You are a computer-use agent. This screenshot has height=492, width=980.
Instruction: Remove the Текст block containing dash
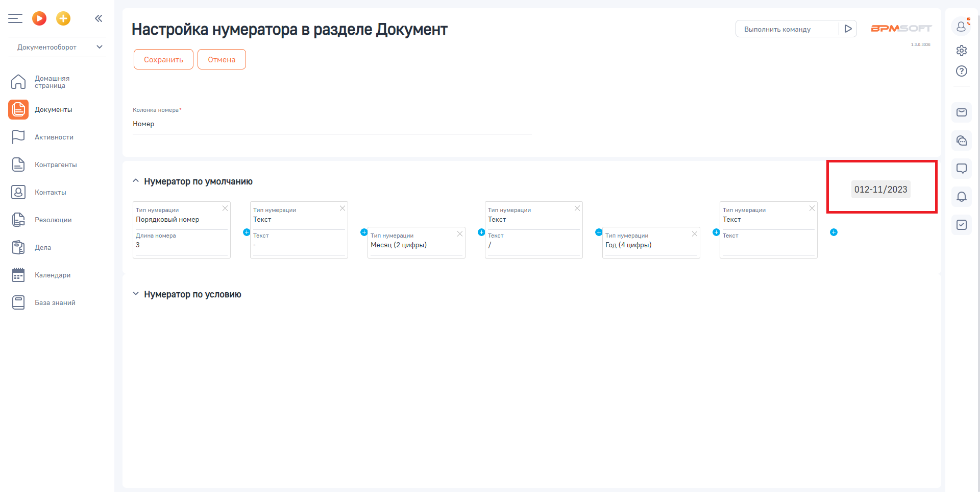(x=342, y=208)
